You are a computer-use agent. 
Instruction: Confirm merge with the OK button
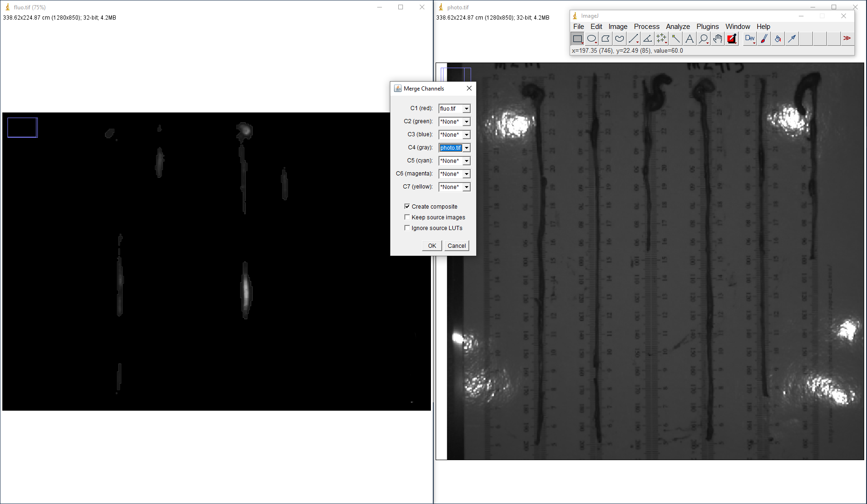(432, 245)
